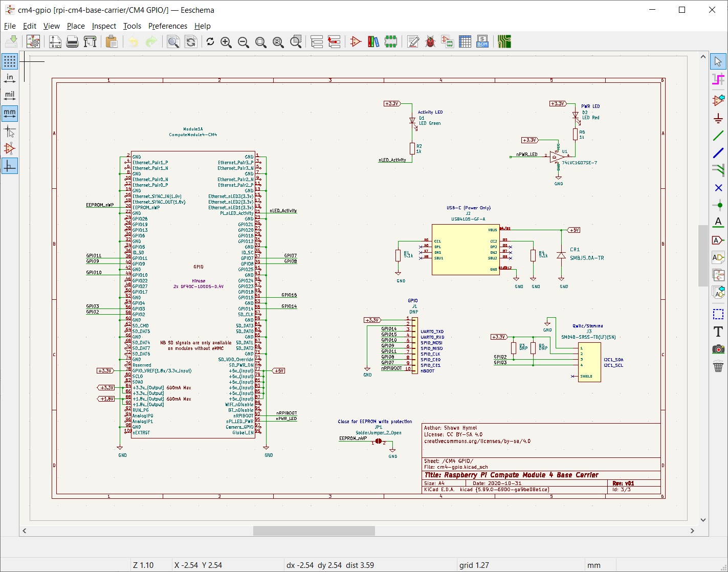Click the horizontal scrollbar right arrow
This screenshot has height=572, width=728.
tap(692, 531)
